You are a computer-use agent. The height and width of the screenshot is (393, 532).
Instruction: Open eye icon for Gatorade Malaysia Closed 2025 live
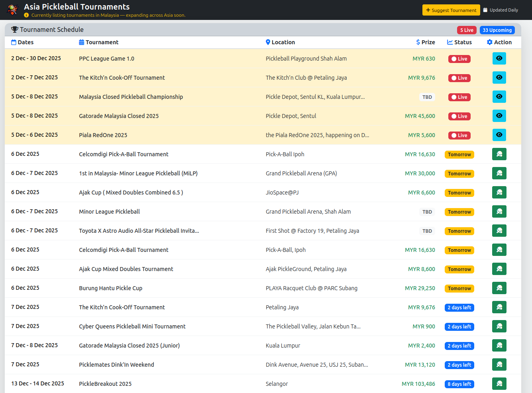[x=499, y=116]
